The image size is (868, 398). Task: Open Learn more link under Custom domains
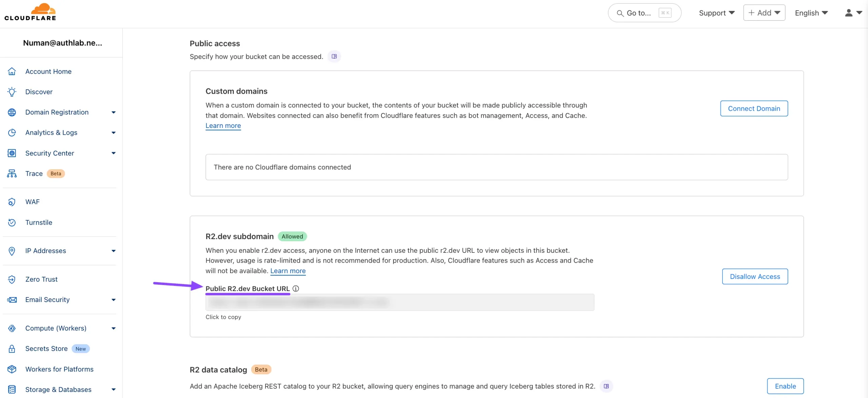(223, 126)
